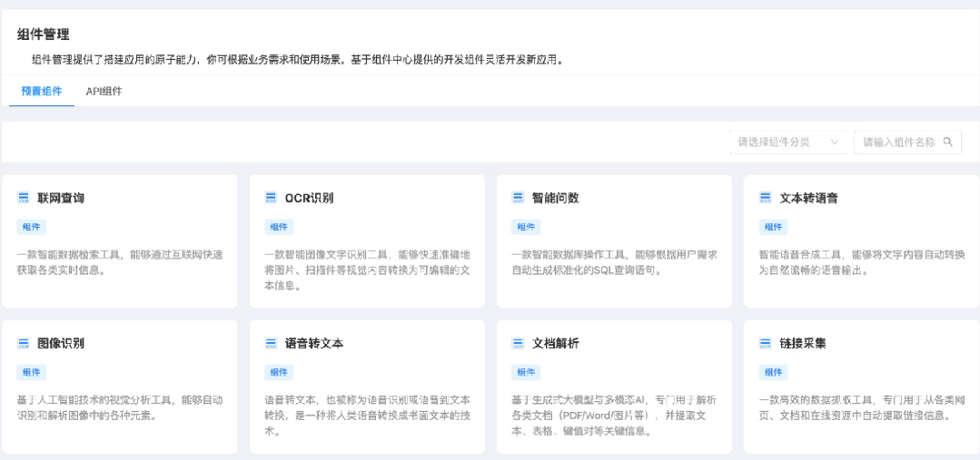Click the icon beside 语音转文本
980x460 pixels.
point(270,343)
